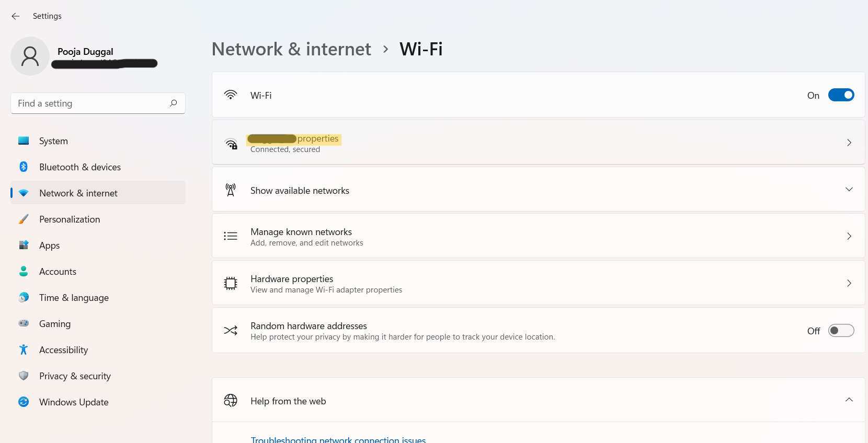
Task: Enable Random hardware addresses toggle
Action: (x=841, y=331)
